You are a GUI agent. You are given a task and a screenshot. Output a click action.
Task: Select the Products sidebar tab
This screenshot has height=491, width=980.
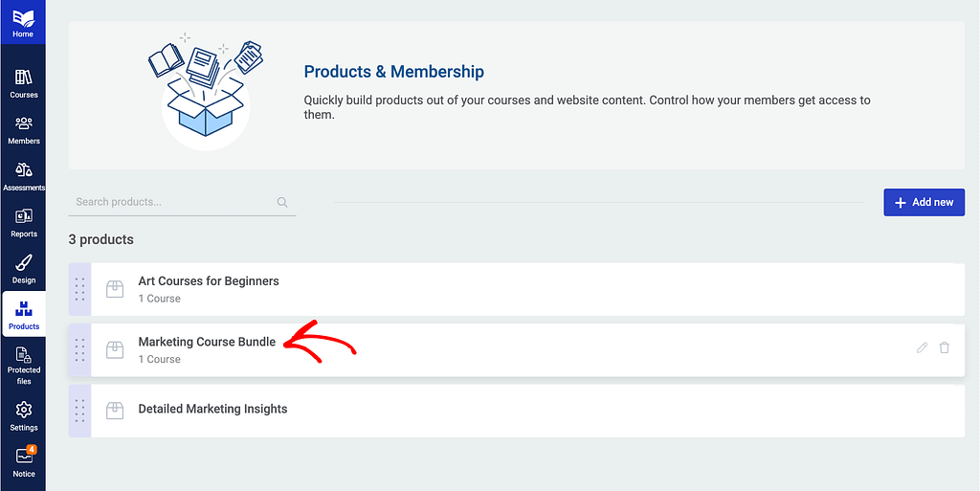tap(24, 314)
